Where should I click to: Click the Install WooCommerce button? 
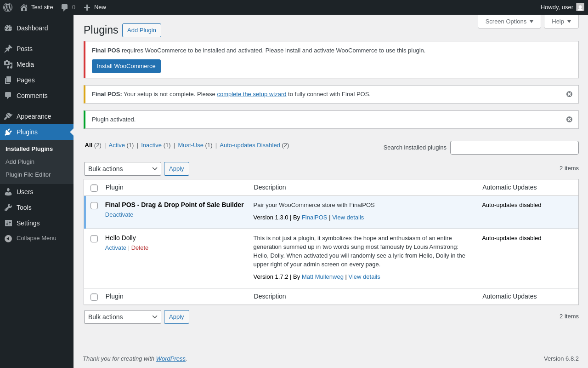click(126, 66)
